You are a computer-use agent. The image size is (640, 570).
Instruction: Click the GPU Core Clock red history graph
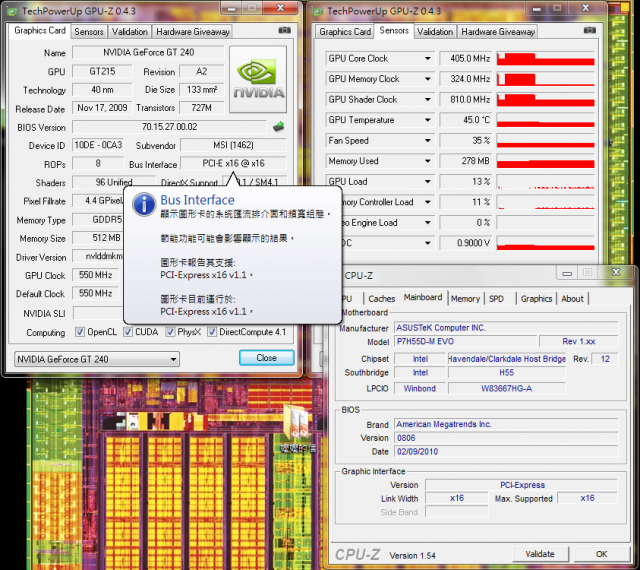[545, 58]
